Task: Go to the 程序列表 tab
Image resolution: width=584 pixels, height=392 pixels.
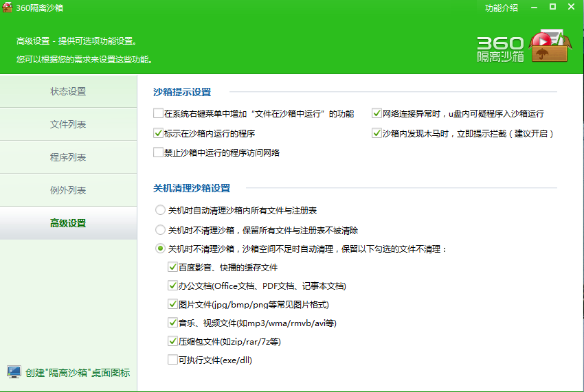Action: (68, 157)
